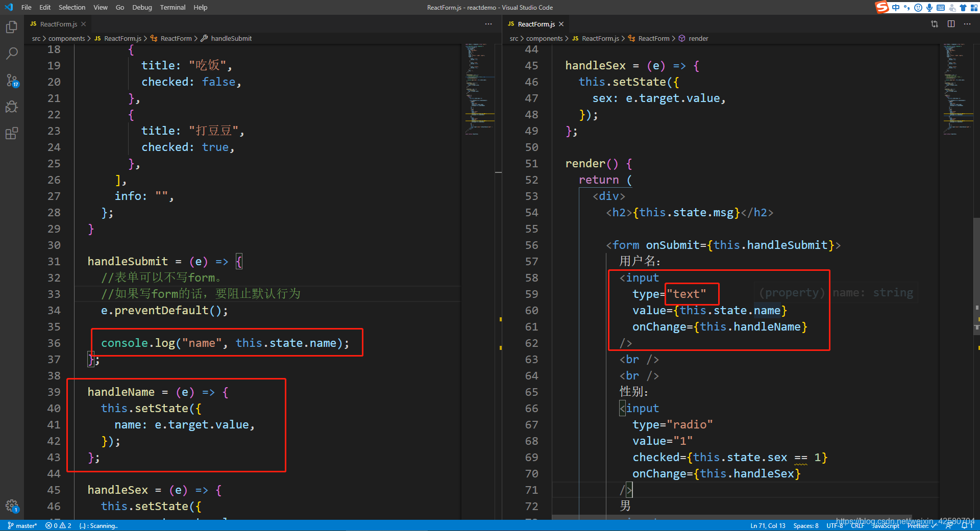Click the Sogou input method logo
Image resolution: width=980 pixels, height=531 pixels.
(x=883, y=7)
